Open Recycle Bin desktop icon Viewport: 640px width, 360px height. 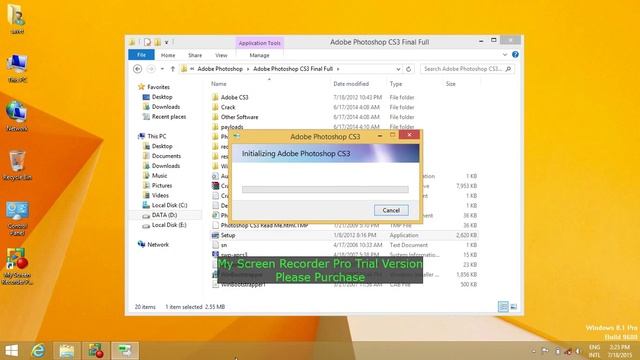17,165
